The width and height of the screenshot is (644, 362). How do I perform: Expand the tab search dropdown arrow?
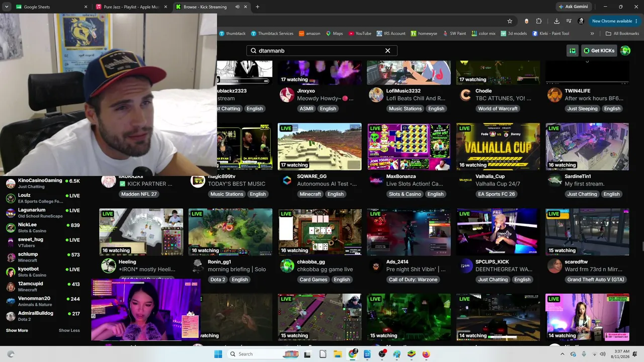pos(6,7)
